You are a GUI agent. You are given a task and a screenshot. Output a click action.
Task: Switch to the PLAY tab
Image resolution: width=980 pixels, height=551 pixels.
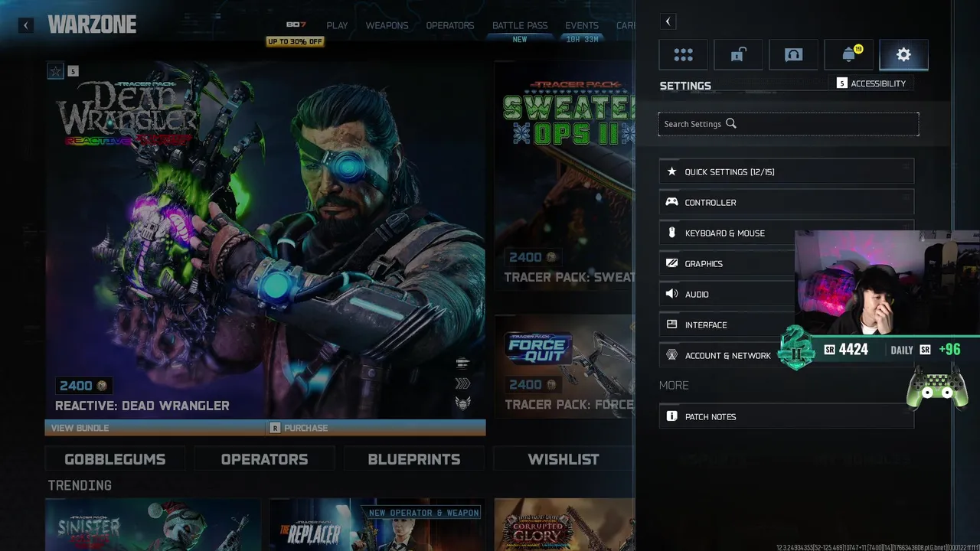337,25
